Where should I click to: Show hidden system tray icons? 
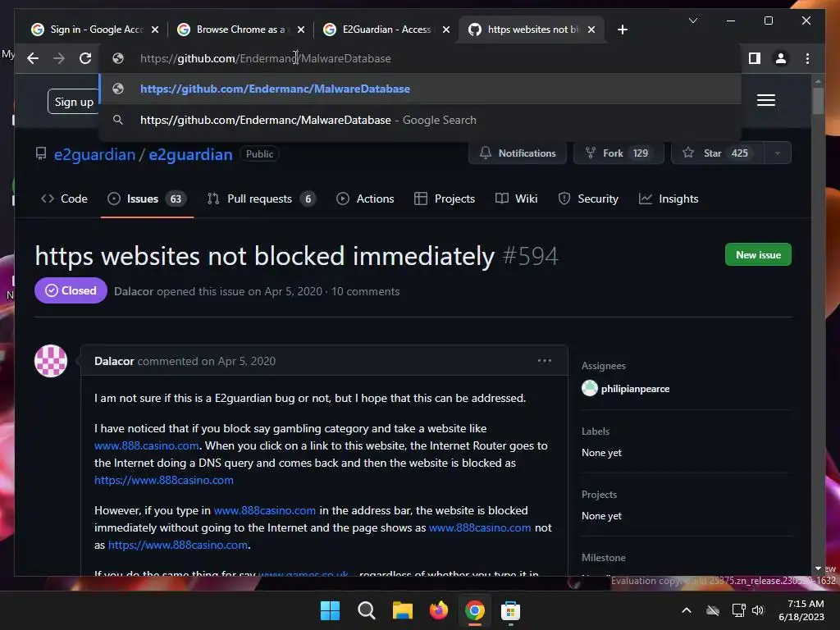pos(687,610)
